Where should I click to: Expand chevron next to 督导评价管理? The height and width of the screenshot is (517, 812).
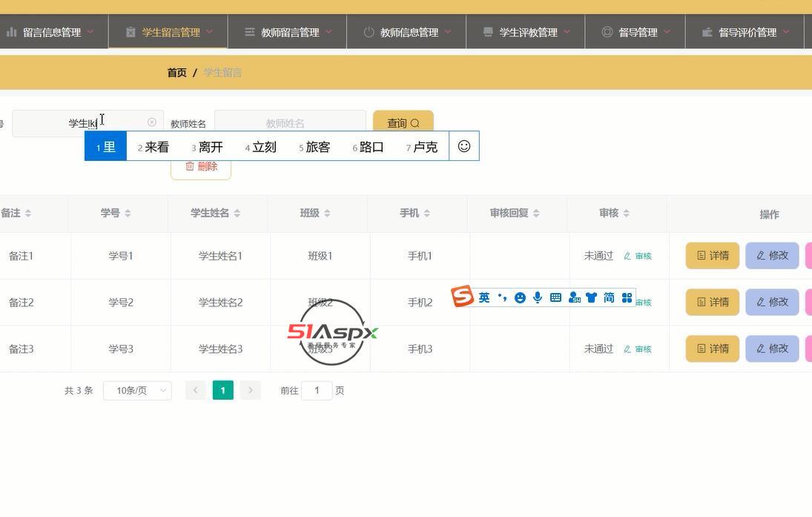point(786,32)
